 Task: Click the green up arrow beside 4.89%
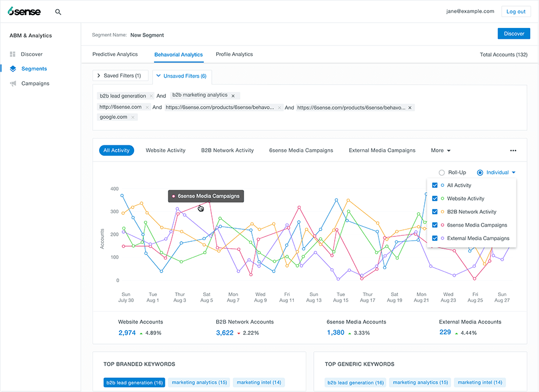point(141,333)
